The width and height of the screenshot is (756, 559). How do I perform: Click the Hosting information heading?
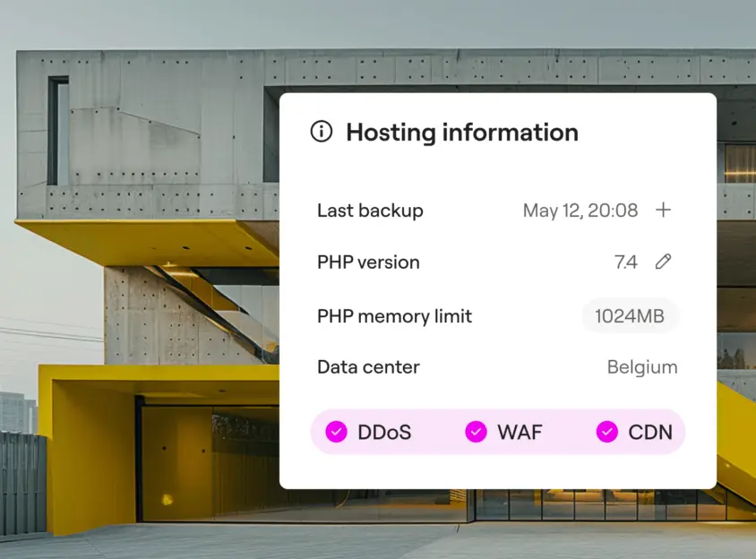pos(462,133)
